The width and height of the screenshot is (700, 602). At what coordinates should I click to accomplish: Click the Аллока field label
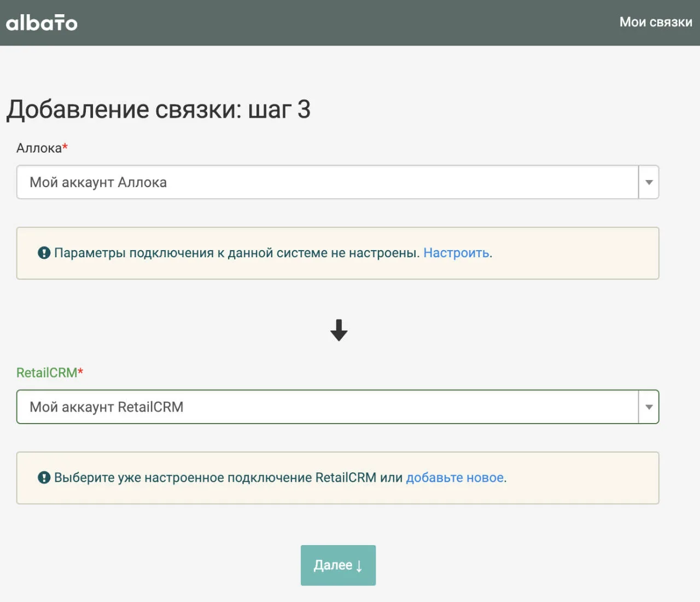42,148
